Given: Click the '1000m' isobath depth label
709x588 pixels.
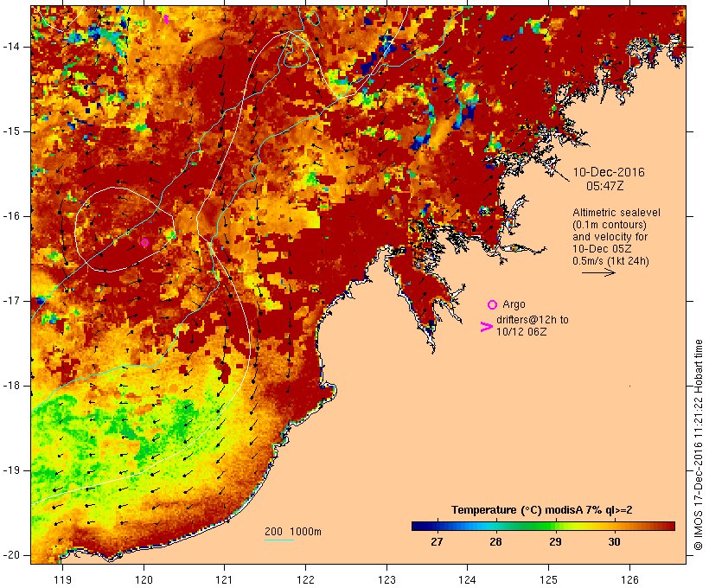Looking at the screenshot, I should pos(306,532).
